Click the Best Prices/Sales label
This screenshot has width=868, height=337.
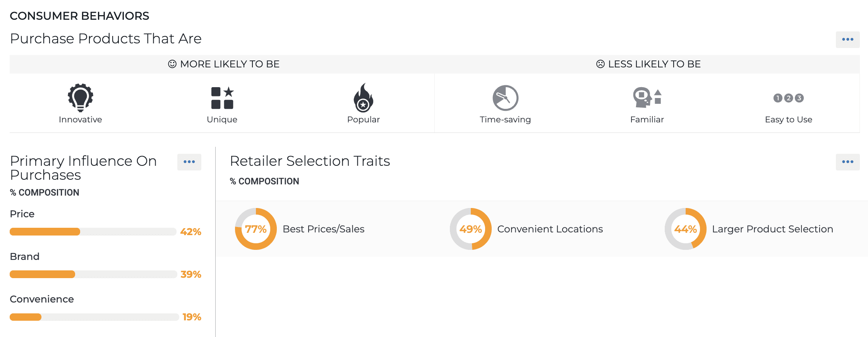click(324, 229)
